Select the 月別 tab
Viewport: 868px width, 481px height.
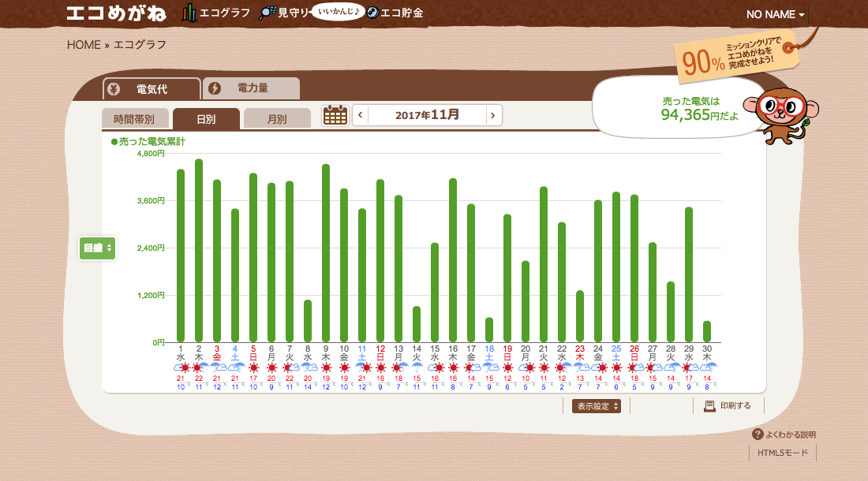coord(277,119)
